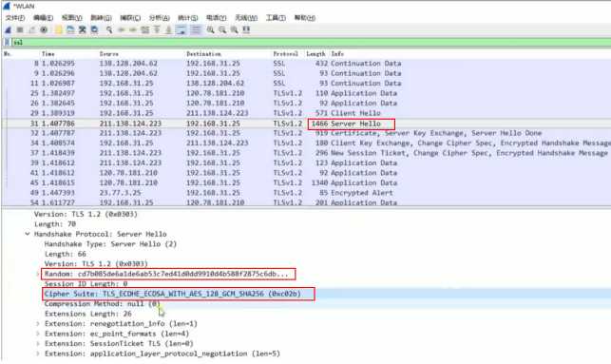Open the 视图(V) menu
Screen dimensions: 611x364
point(71,18)
